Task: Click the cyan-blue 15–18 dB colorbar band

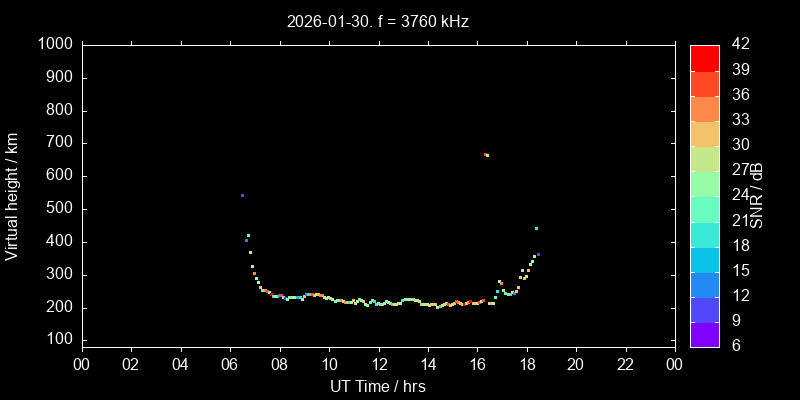Action: (x=705, y=259)
